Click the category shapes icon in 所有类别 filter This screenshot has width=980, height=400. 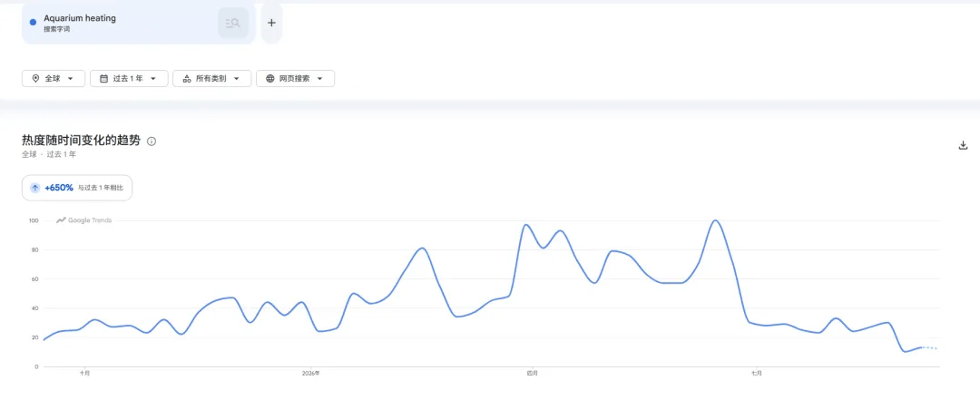click(x=186, y=79)
